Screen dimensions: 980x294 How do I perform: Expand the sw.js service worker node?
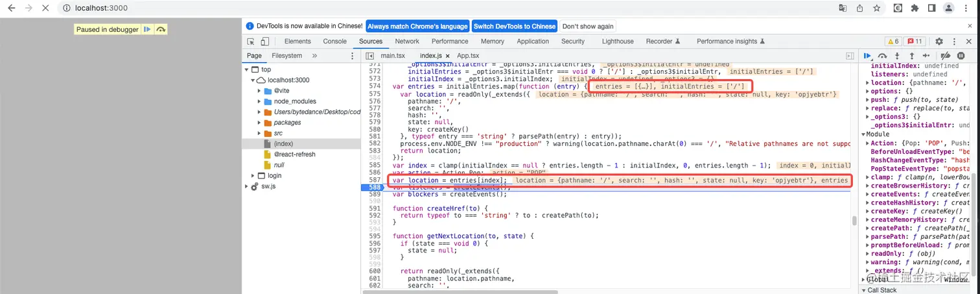tap(246, 186)
